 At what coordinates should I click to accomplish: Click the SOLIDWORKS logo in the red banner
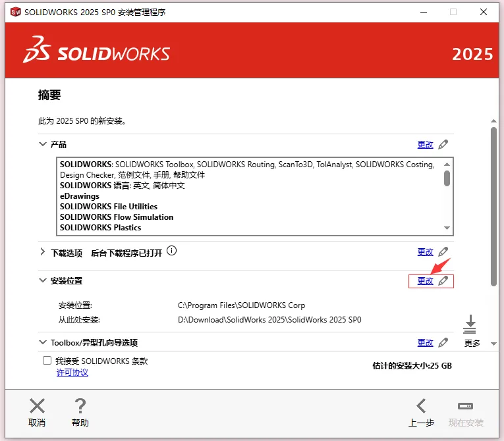[96, 50]
